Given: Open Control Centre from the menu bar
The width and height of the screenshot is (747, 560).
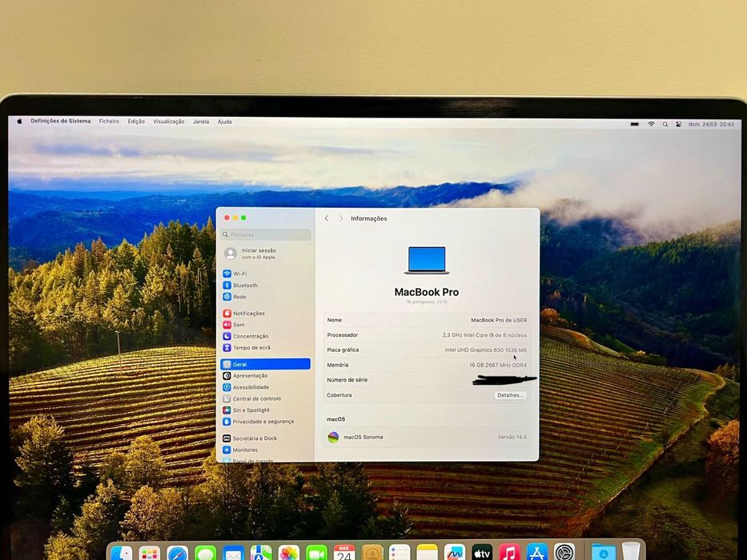Looking at the screenshot, I should [678, 124].
